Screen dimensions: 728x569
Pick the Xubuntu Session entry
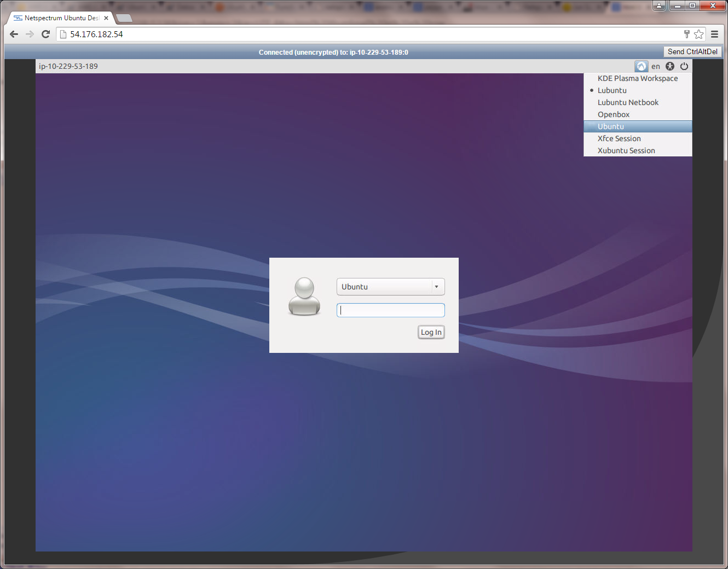638,150
